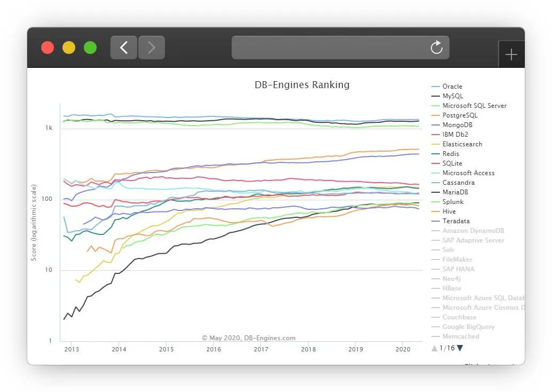
Task: Toggle the Redis legend entry
Action: point(445,154)
